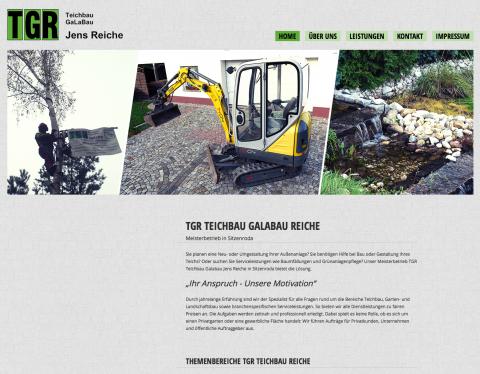The width and height of the screenshot is (480, 374).
Task: Click the TGR logo image
Action: click(x=33, y=25)
